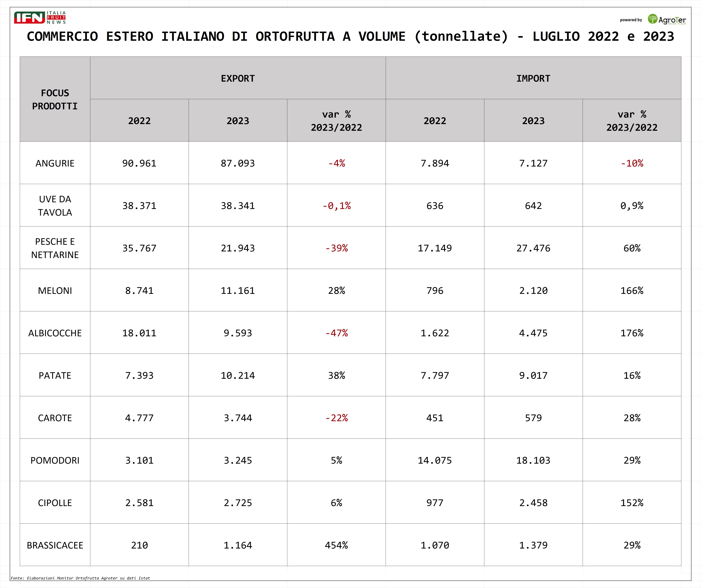Click the 'powered by' text label
This screenshot has width=701, height=588.
coord(631,20)
